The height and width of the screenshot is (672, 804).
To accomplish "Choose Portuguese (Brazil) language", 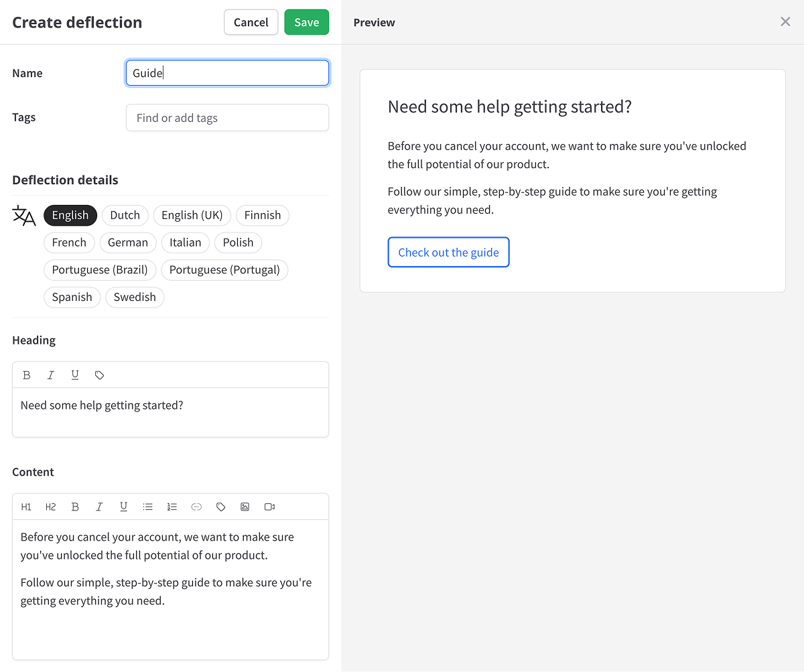I will tap(100, 270).
